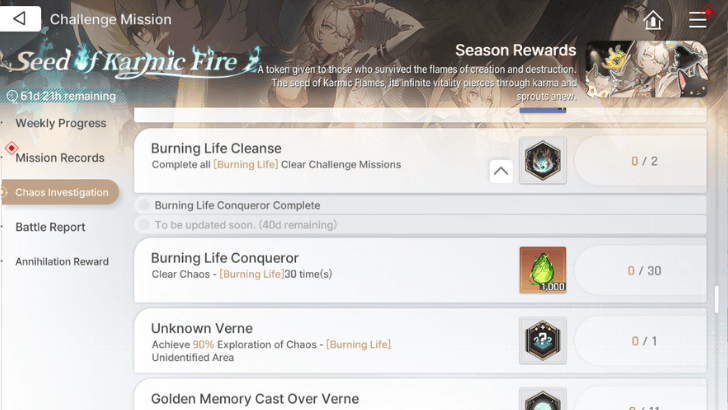Switch to the Battle Report tab
728x410 pixels.
tap(50, 227)
